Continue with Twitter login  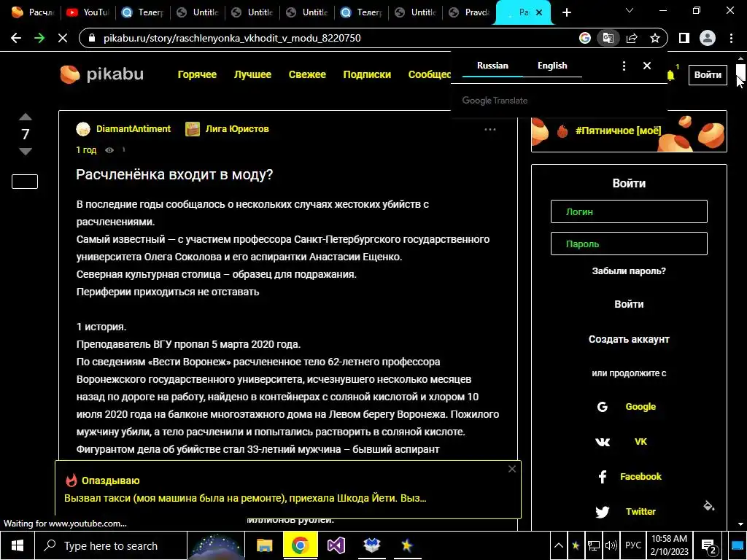click(640, 511)
